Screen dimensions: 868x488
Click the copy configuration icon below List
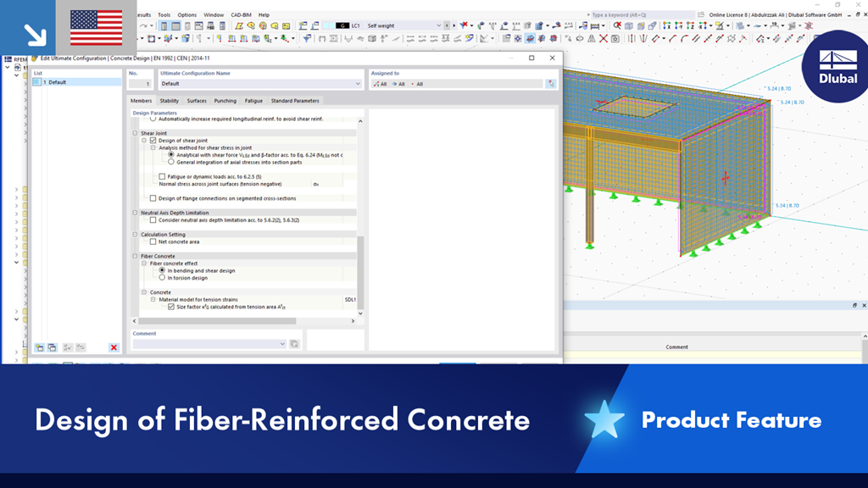pyautogui.click(x=52, y=347)
